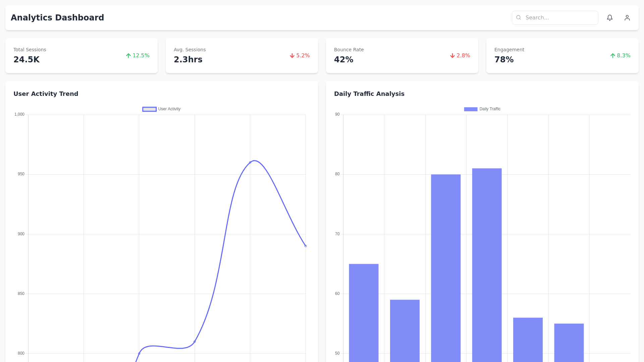Image resolution: width=644 pixels, height=362 pixels.
Task: Click the search magnifier icon
Action: coord(519,18)
